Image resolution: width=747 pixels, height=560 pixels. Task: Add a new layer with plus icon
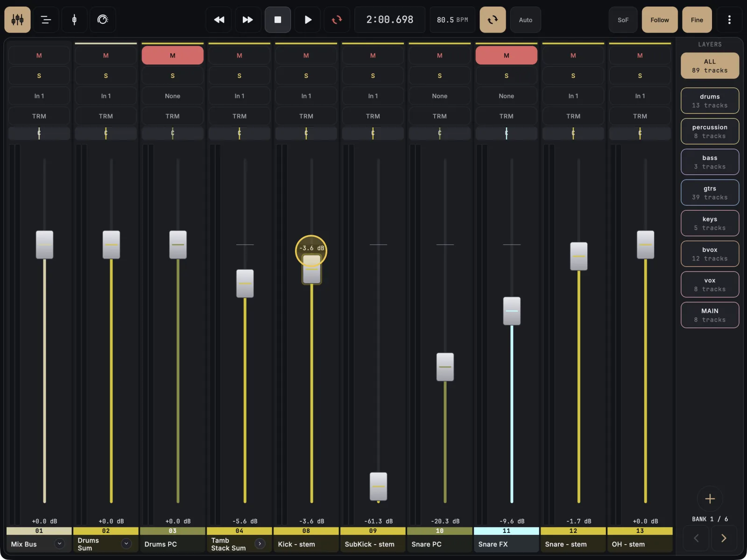[x=710, y=499]
